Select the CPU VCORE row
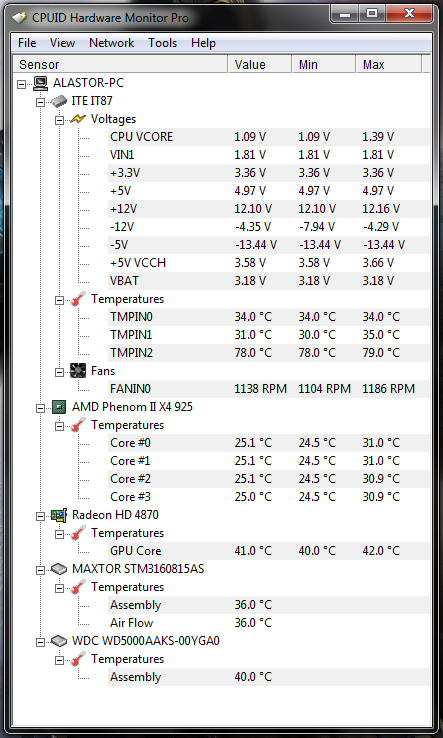The image size is (443, 738). (269, 137)
